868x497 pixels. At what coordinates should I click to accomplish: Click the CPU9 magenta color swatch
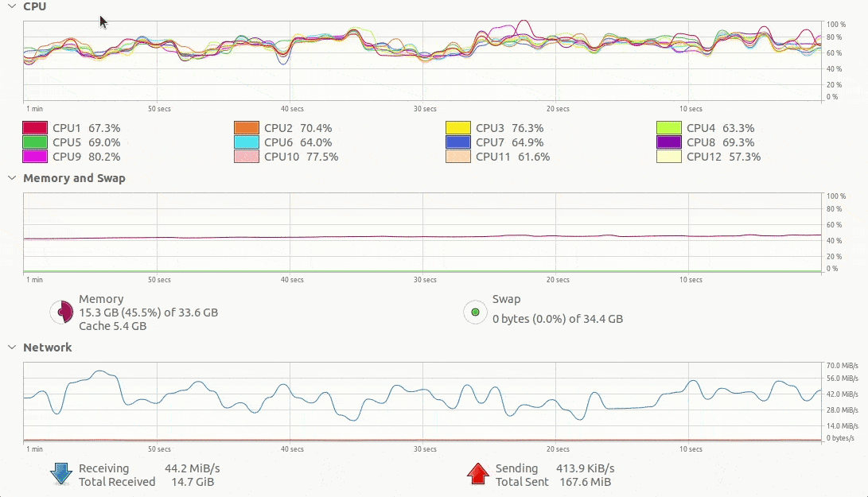point(35,157)
